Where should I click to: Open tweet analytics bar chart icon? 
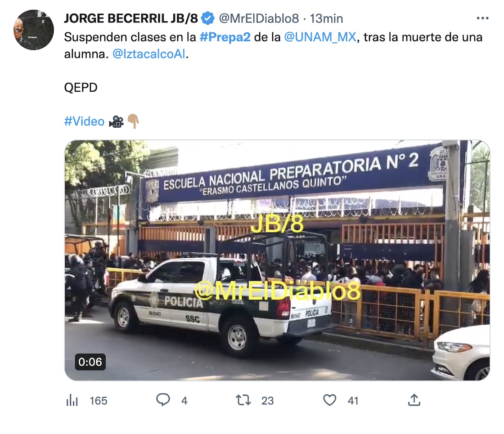click(x=72, y=401)
